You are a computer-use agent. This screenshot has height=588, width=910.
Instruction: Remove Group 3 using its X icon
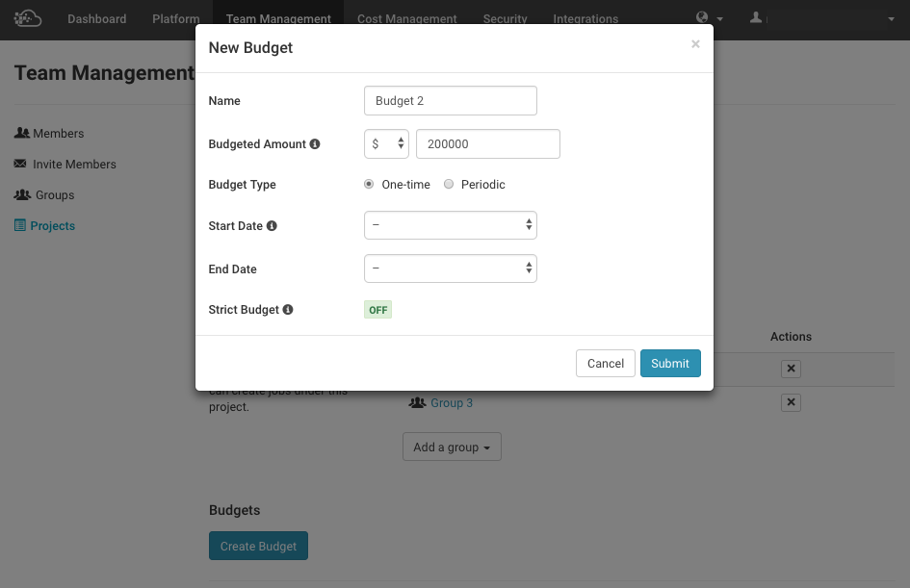pos(791,402)
